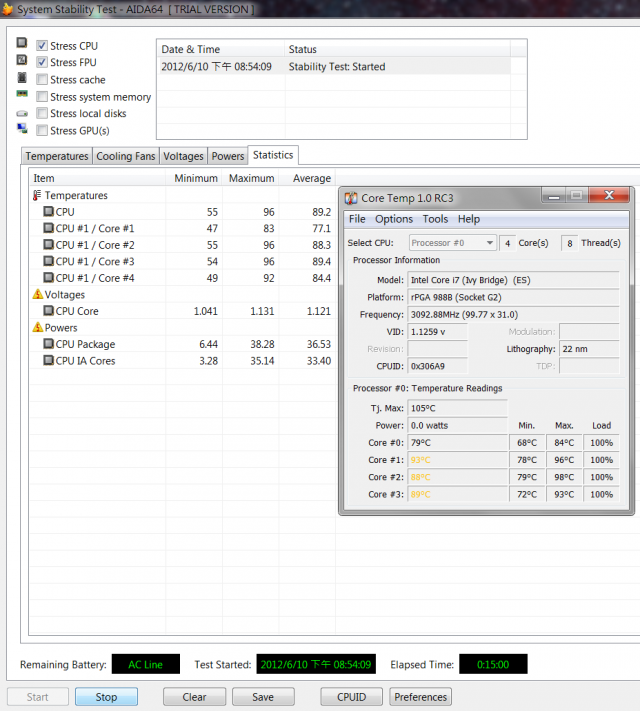Click the Model field Intel Core i7 (Ivy Bridge)
Image resolution: width=640 pixels, height=712 pixels.
[513, 280]
